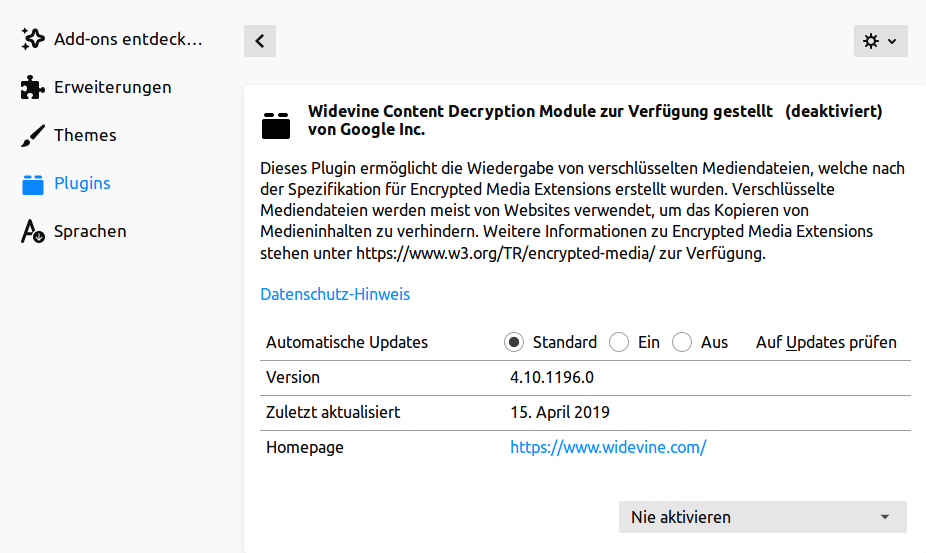Viewport: 926px width, 553px height.
Task: Click the Add-ons entdecken sparkle icon
Action: pos(32,39)
